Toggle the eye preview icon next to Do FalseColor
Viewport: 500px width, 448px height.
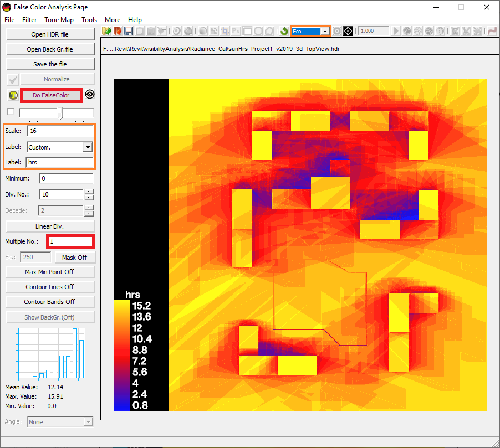point(90,94)
